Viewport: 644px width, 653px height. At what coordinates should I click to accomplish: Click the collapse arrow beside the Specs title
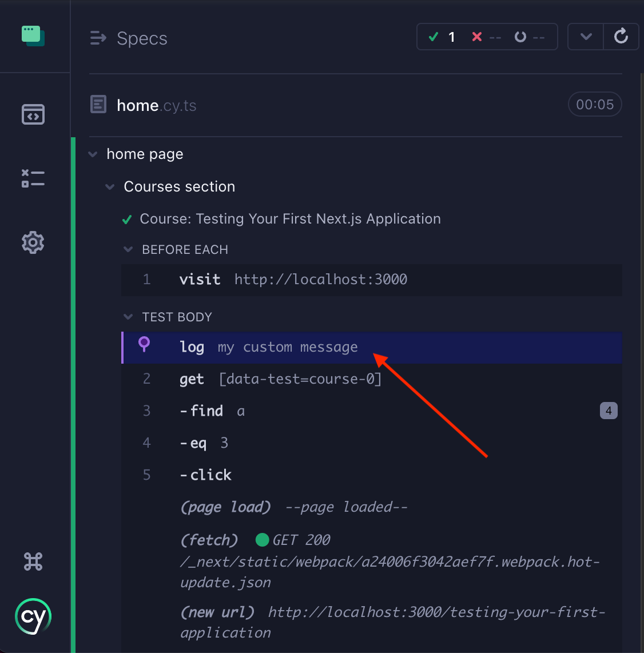click(97, 38)
